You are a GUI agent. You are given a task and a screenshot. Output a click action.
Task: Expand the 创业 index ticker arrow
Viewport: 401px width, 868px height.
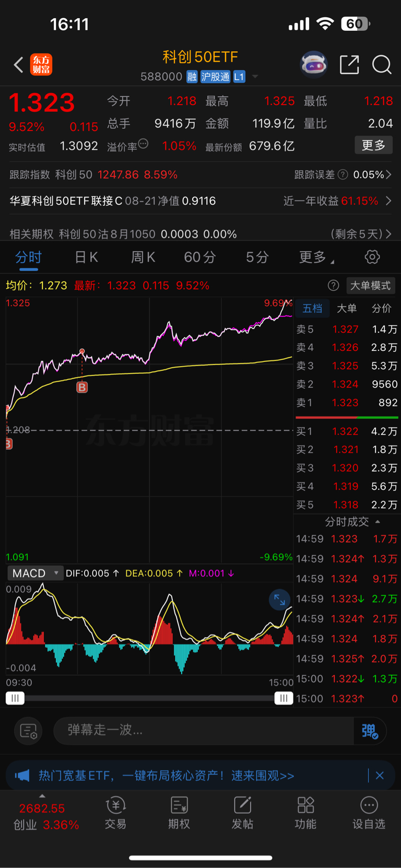tap(42, 796)
